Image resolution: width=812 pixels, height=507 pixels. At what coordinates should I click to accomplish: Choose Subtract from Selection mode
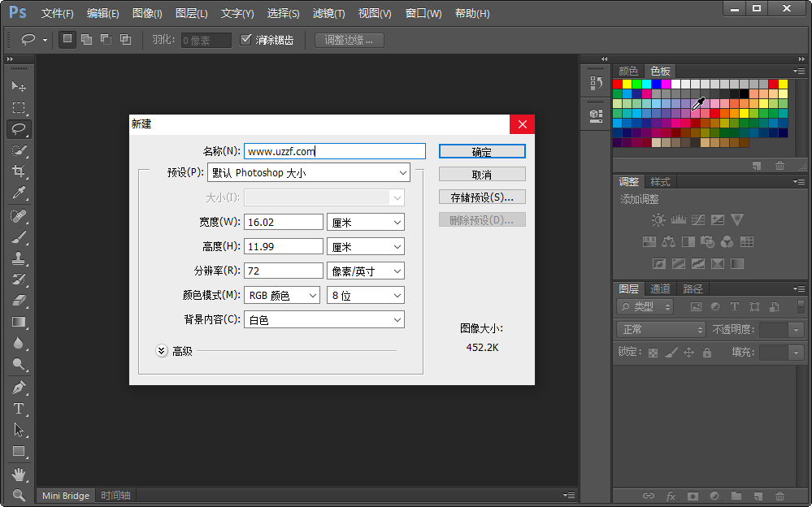(x=106, y=39)
